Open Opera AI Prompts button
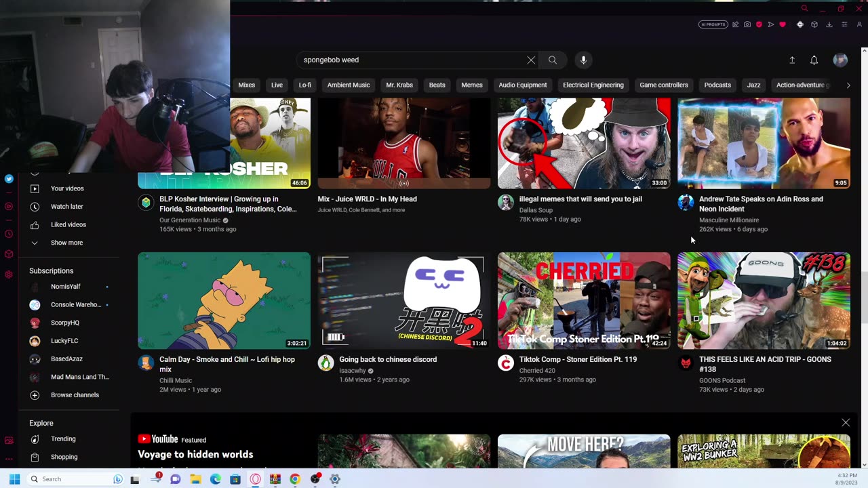Image resolution: width=868 pixels, height=488 pixels. (x=713, y=24)
